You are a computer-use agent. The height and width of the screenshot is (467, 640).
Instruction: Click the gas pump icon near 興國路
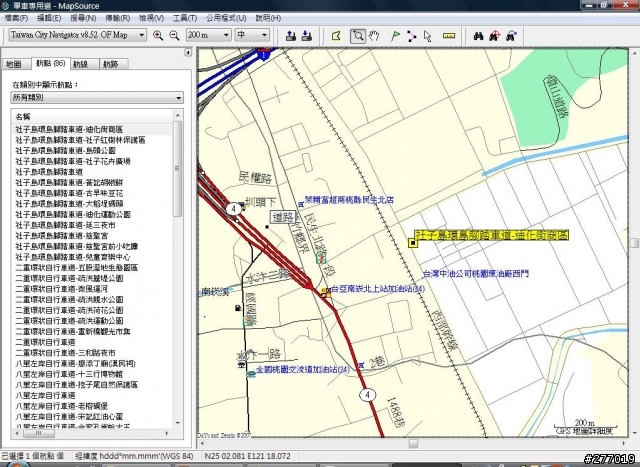point(238,308)
